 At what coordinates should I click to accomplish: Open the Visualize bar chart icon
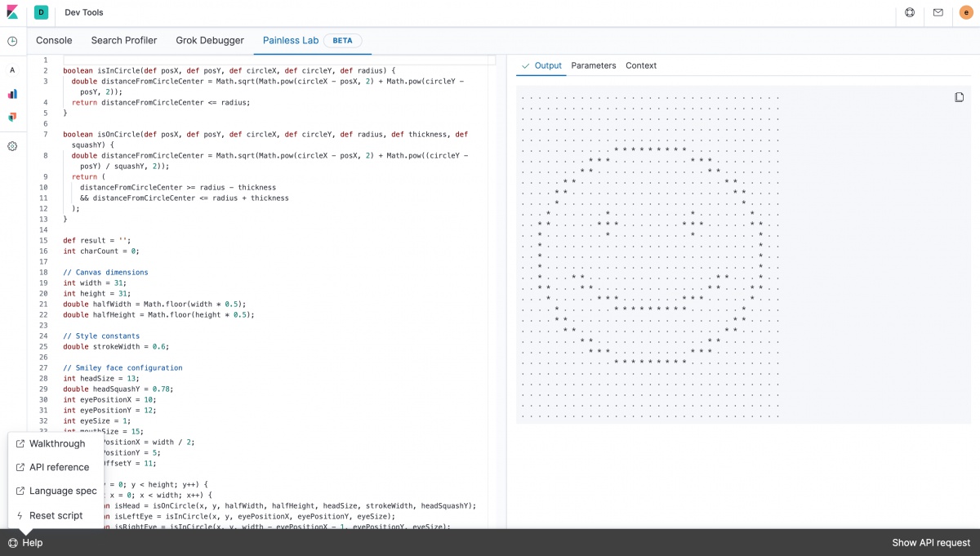pos(12,94)
